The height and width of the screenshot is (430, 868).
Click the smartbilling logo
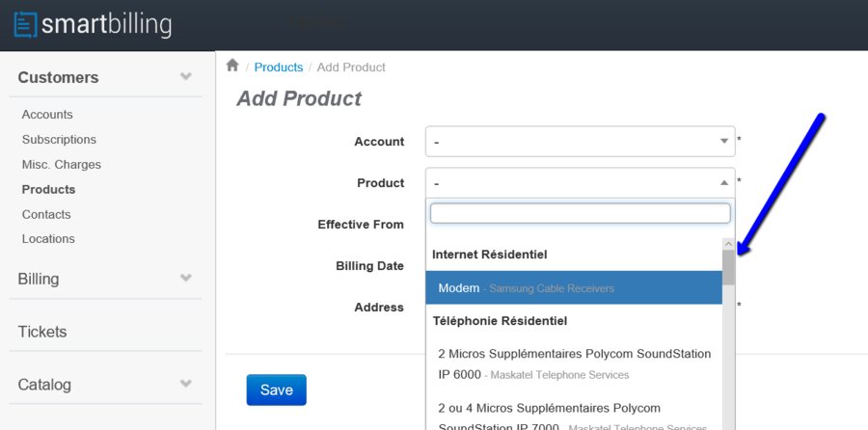(x=93, y=25)
